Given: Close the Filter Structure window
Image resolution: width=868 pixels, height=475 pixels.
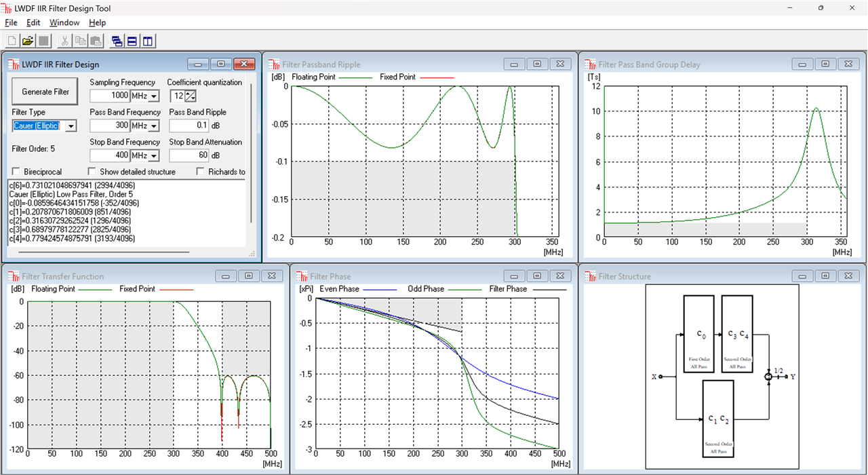Looking at the screenshot, I should (x=848, y=275).
